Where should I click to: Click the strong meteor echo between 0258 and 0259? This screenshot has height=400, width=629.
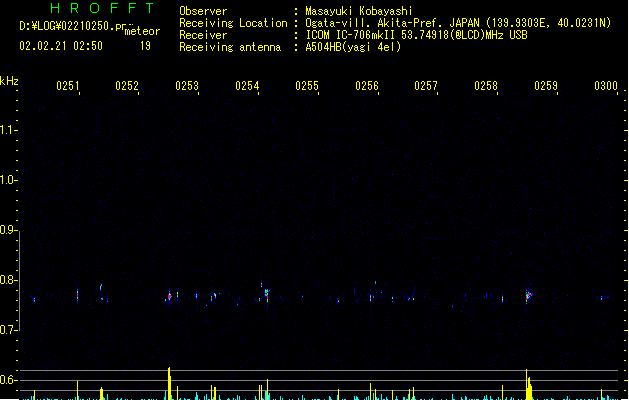click(528, 296)
